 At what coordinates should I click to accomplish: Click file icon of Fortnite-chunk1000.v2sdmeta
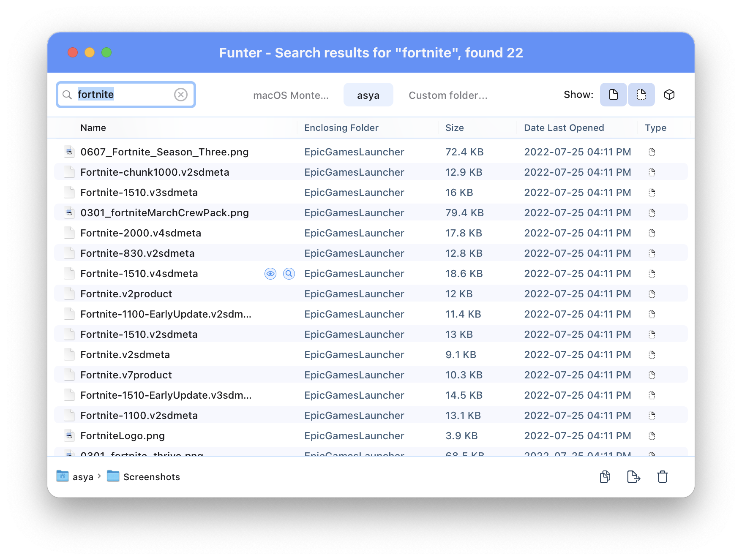(69, 172)
